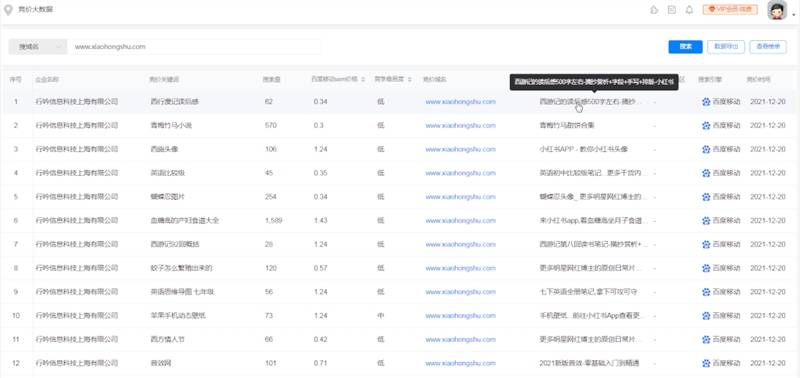Open notifications via the bell icon

click(x=689, y=10)
